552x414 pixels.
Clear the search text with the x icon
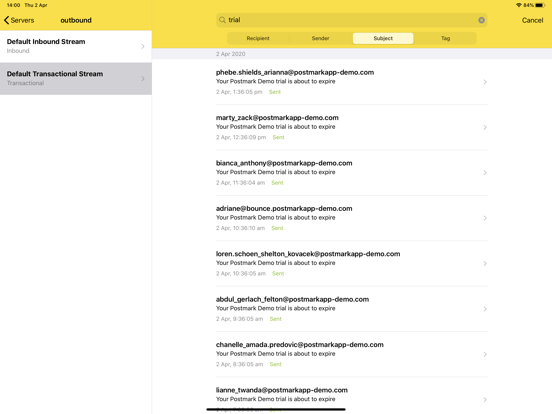point(481,20)
